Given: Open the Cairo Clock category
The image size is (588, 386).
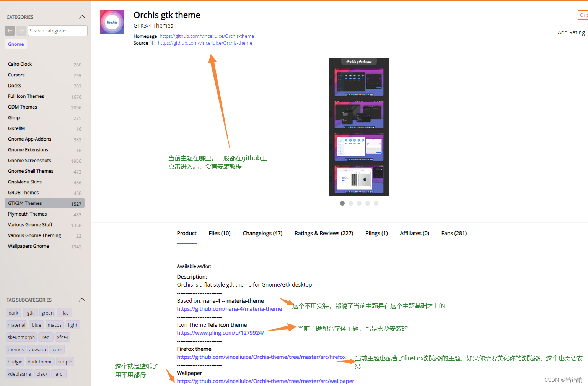Looking at the screenshot, I should point(45,64).
